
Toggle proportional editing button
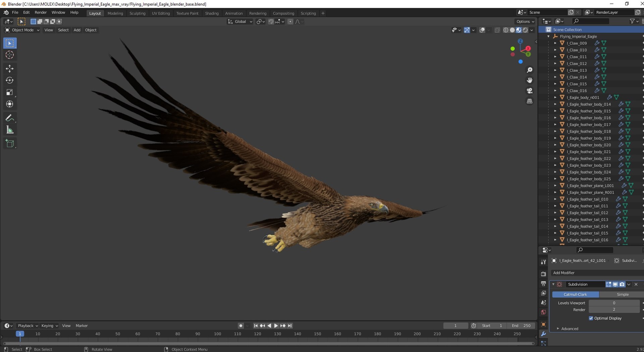(x=290, y=21)
